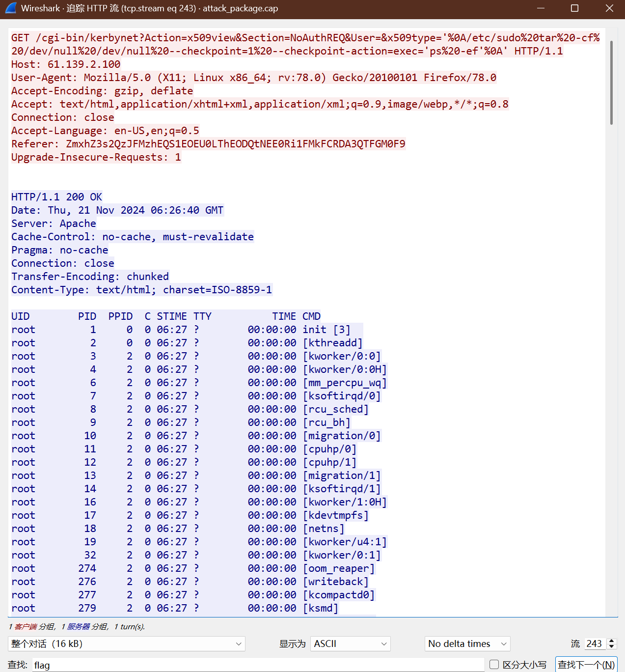Close the Follow HTTP Stream window

click(x=609, y=8)
